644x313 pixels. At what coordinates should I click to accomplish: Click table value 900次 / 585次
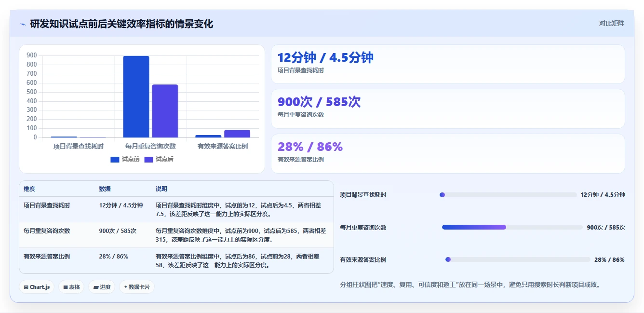pyautogui.click(x=118, y=231)
